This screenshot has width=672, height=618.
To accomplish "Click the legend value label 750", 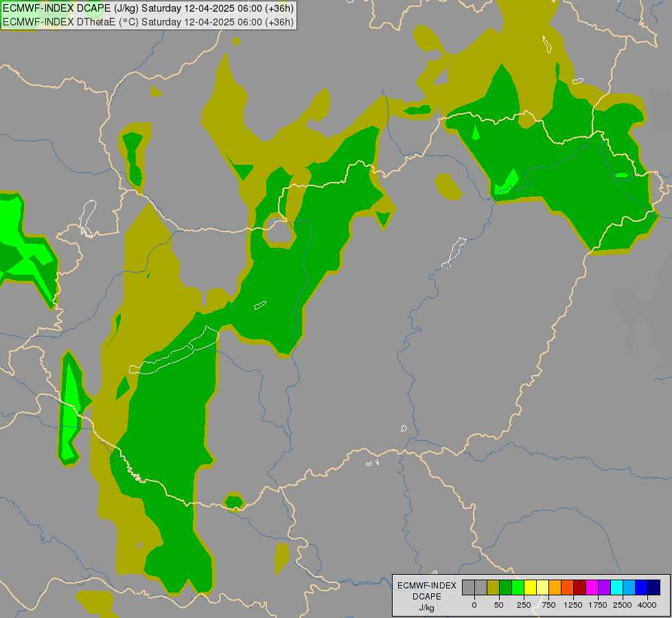I will coord(548,605).
